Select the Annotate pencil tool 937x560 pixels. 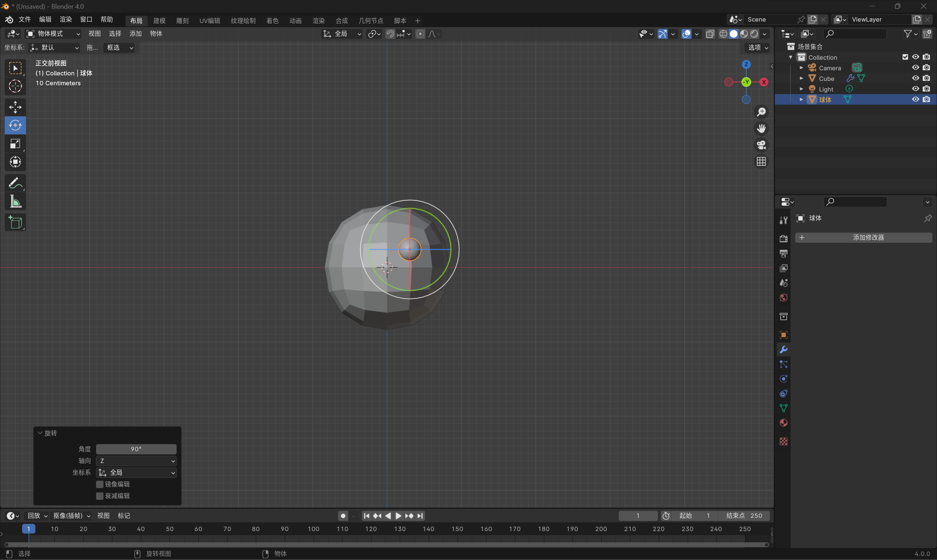pyautogui.click(x=15, y=183)
